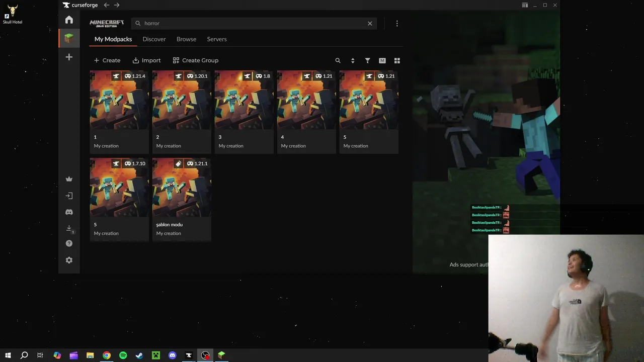Open Copilot from the taskbar

point(57,355)
